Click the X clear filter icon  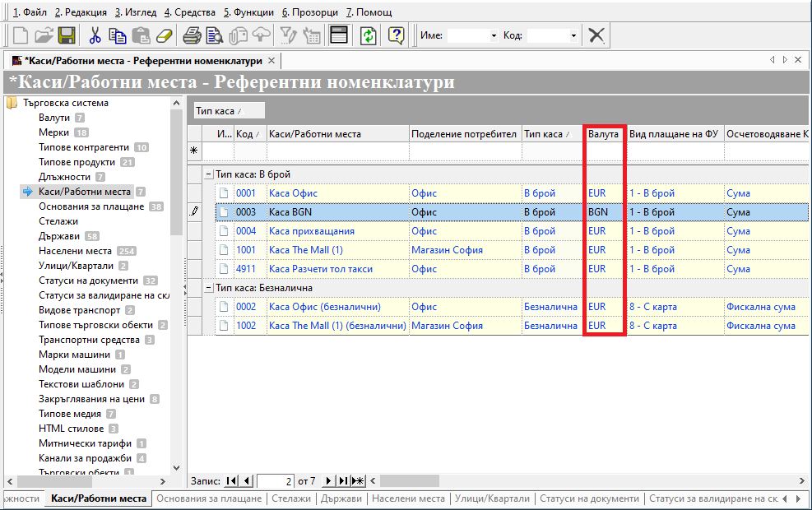pos(597,35)
